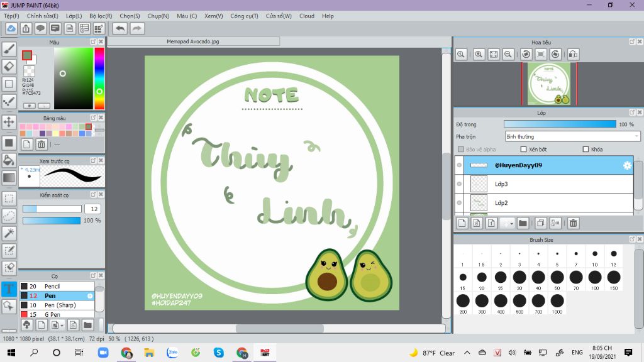Open the Tệp(F) menu
The image size is (644, 362).
pos(11,16)
